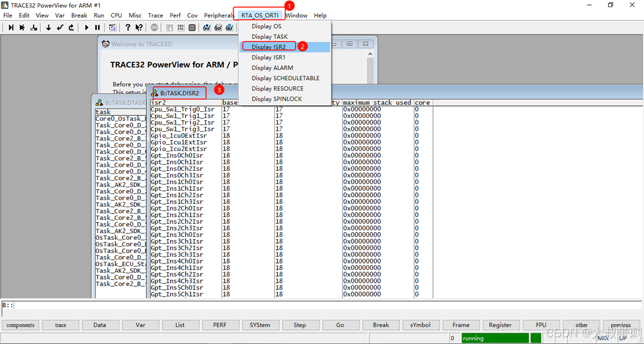The width and height of the screenshot is (644, 344).
Task: Click the PERF softkey button
Action: pyautogui.click(x=220, y=325)
